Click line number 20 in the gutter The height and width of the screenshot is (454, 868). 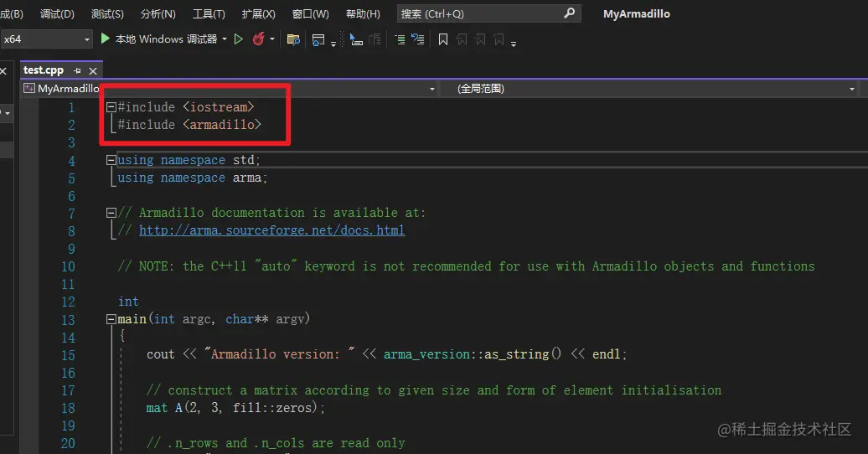tap(68, 443)
